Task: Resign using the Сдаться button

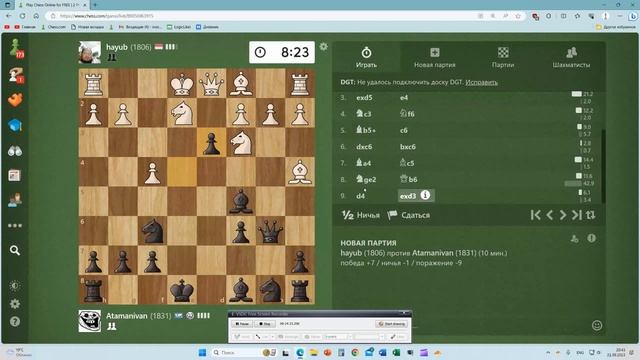Action: [409, 215]
